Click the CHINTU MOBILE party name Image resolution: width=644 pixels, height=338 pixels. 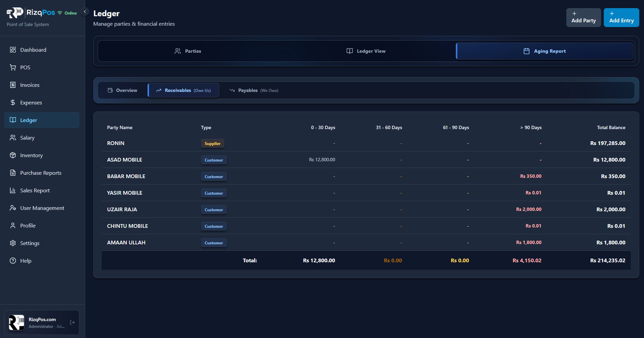point(127,226)
